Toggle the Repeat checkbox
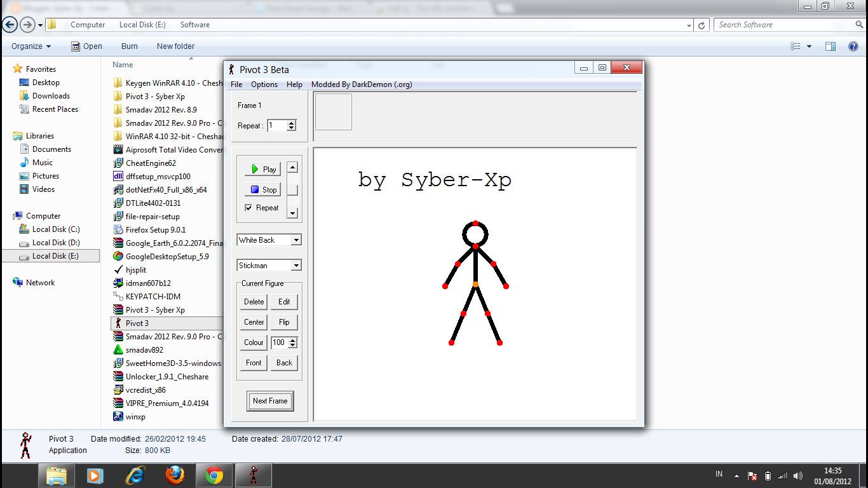Image resolution: width=868 pixels, height=488 pixels. (x=248, y=208)
